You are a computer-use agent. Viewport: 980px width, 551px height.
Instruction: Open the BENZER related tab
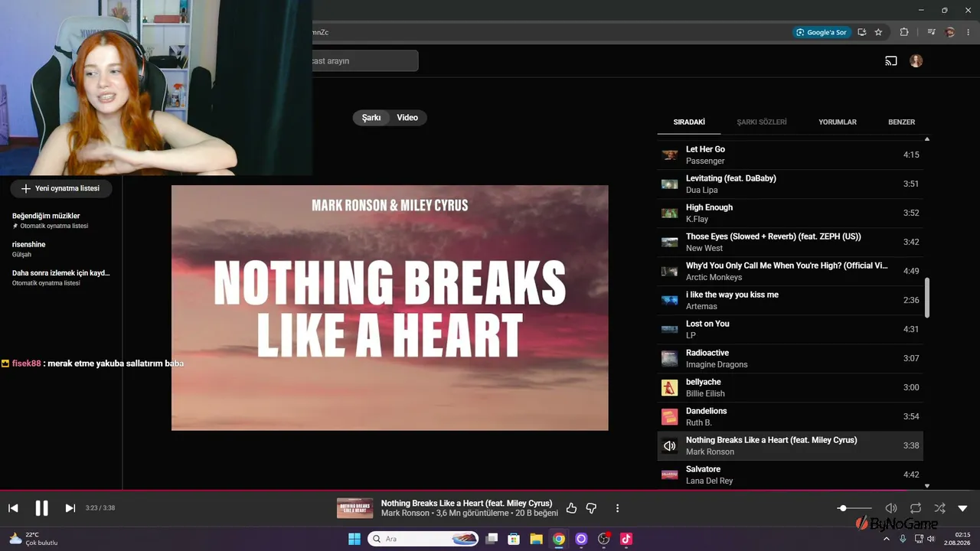click(901, 122)
